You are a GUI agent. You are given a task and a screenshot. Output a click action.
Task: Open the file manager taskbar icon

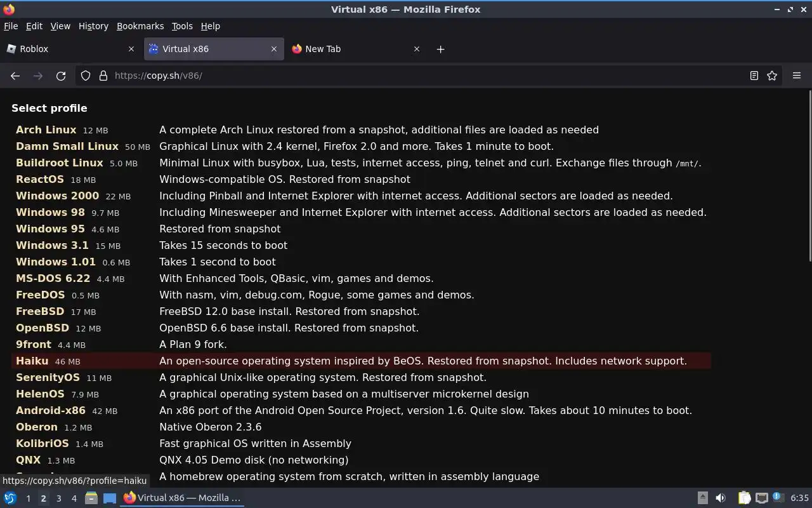91,498
